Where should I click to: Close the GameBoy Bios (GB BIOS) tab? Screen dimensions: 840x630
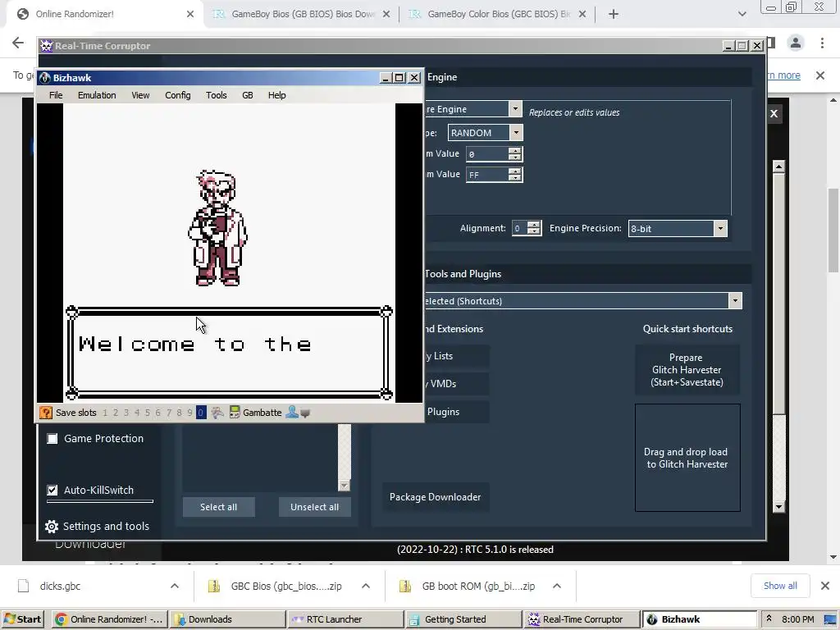click(386, 14)
